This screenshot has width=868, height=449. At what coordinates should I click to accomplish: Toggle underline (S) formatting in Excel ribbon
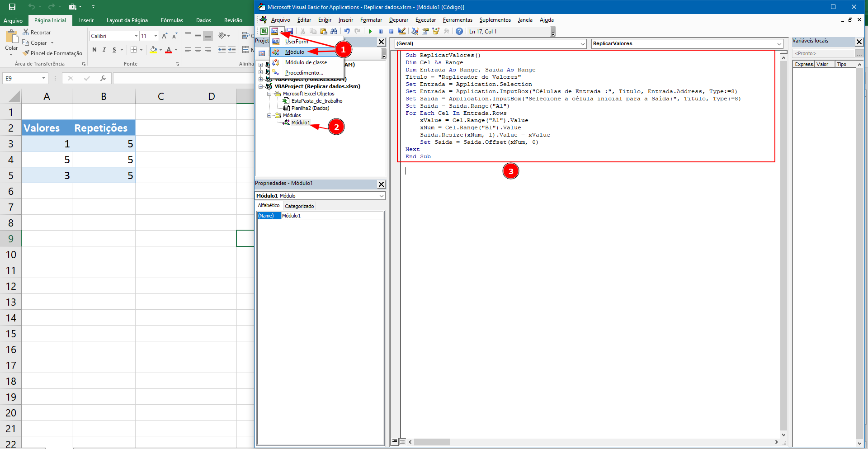point(114,50)
